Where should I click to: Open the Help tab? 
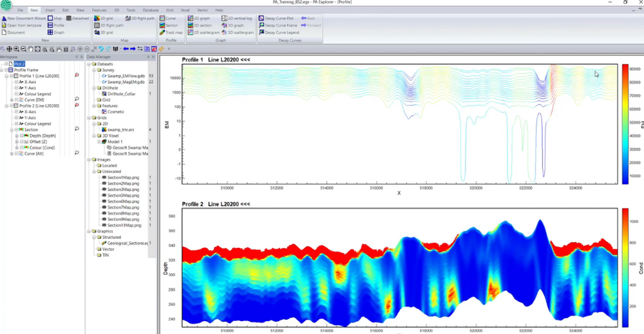(x=220, y=10)
